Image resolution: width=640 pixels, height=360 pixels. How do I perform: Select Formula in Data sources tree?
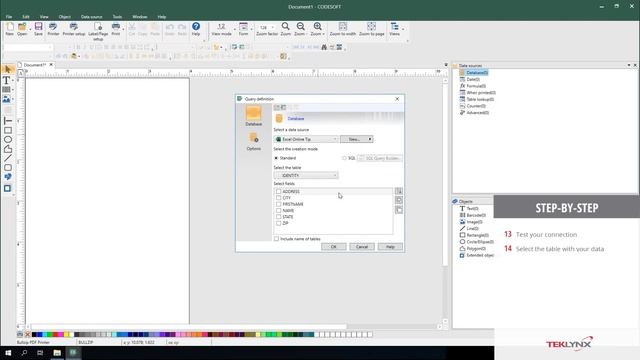(x=476, y=86)
